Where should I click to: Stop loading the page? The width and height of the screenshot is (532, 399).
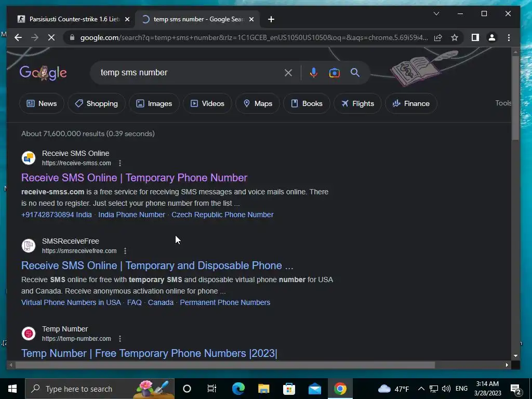tap(51, 37)
